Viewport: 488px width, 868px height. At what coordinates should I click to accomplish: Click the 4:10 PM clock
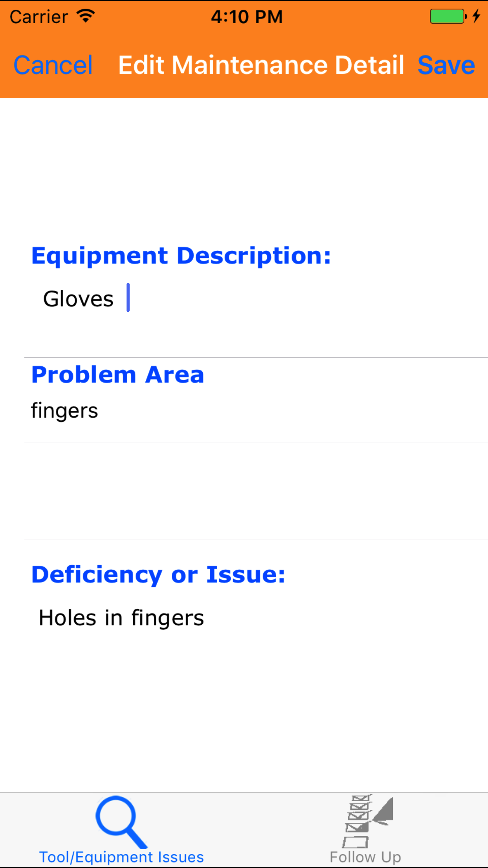(247, 17)
